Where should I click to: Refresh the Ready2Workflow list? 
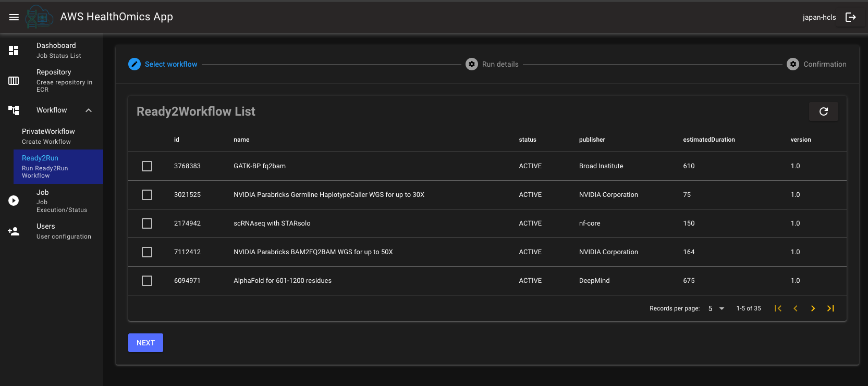pos(824,111)
